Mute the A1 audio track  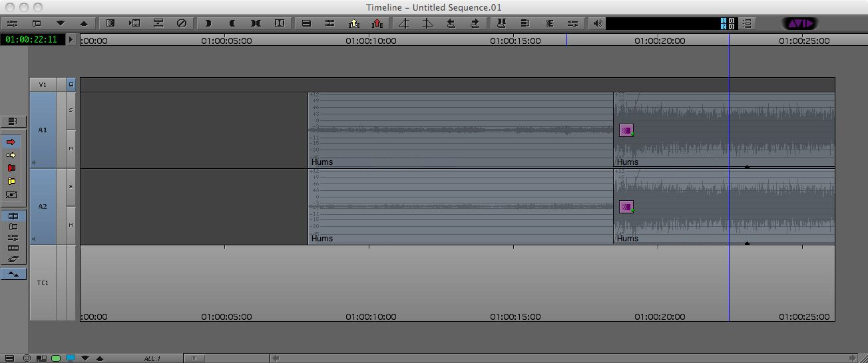pos(71,148)
